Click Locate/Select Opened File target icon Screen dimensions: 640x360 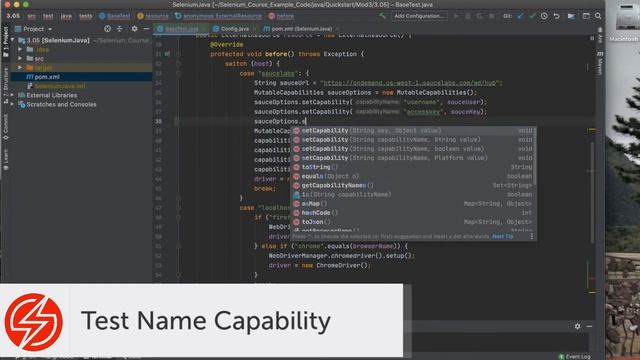[x=107, y=29]
